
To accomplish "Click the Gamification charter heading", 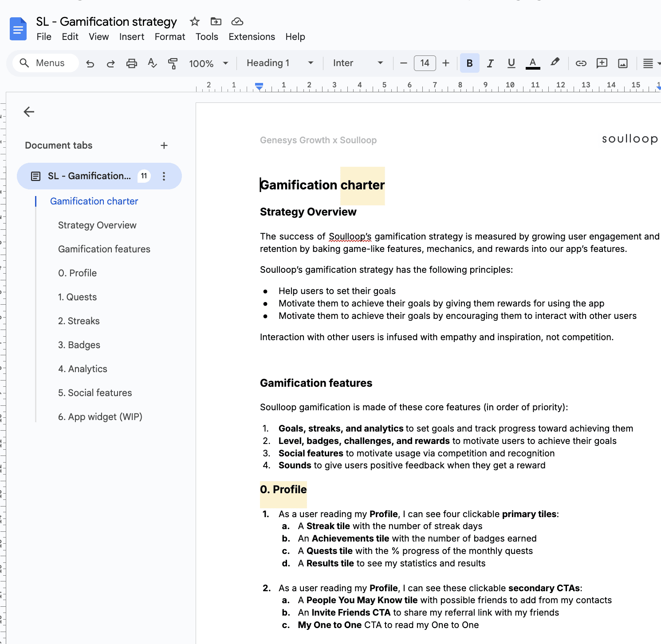I will pos(323,185).
